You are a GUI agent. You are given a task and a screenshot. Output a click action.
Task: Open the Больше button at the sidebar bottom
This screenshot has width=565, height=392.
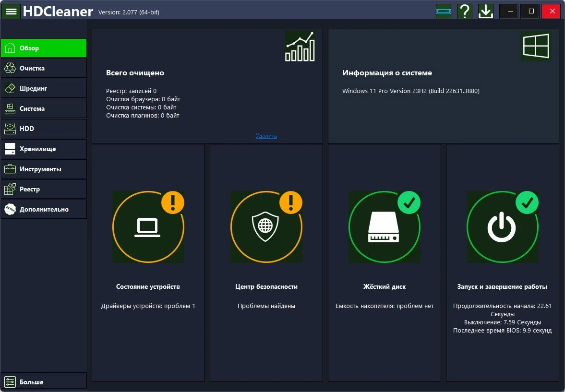coord(44,382)
